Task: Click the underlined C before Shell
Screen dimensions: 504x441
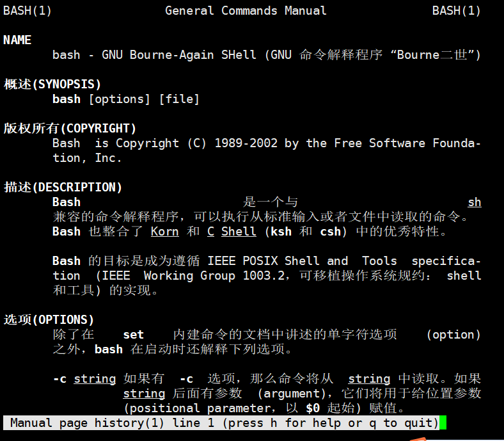Action: pos(210,232)
